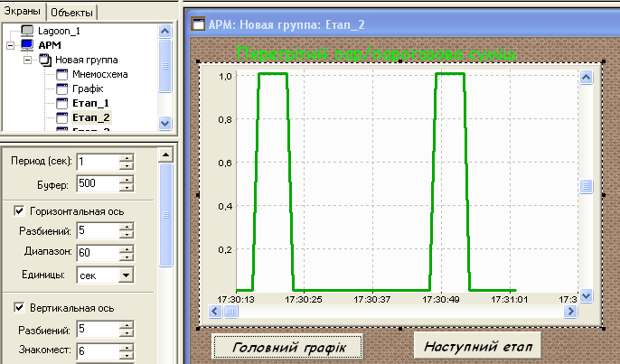Click chart horizontal scroll right arrow
Viewport: 620px width, 364px height.
570,312
